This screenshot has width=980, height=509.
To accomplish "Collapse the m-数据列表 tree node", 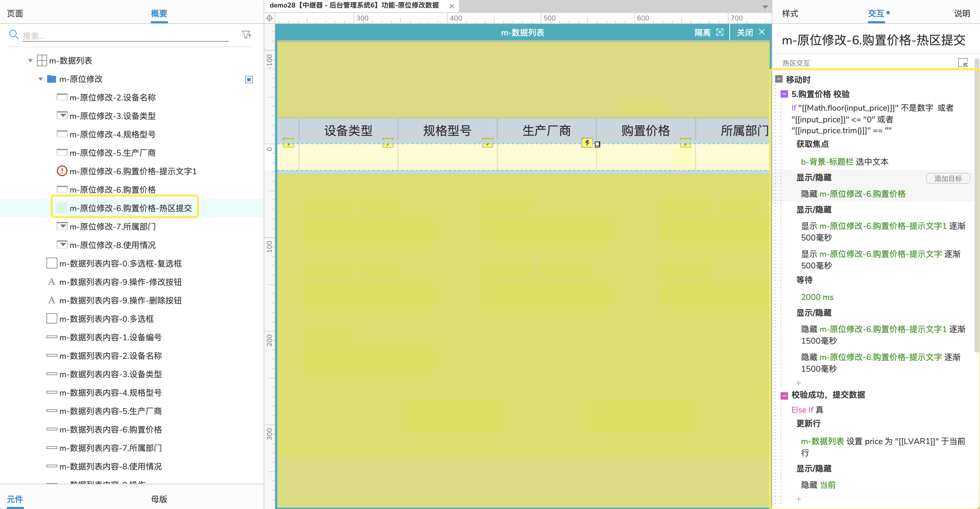I will click(30, 60).
